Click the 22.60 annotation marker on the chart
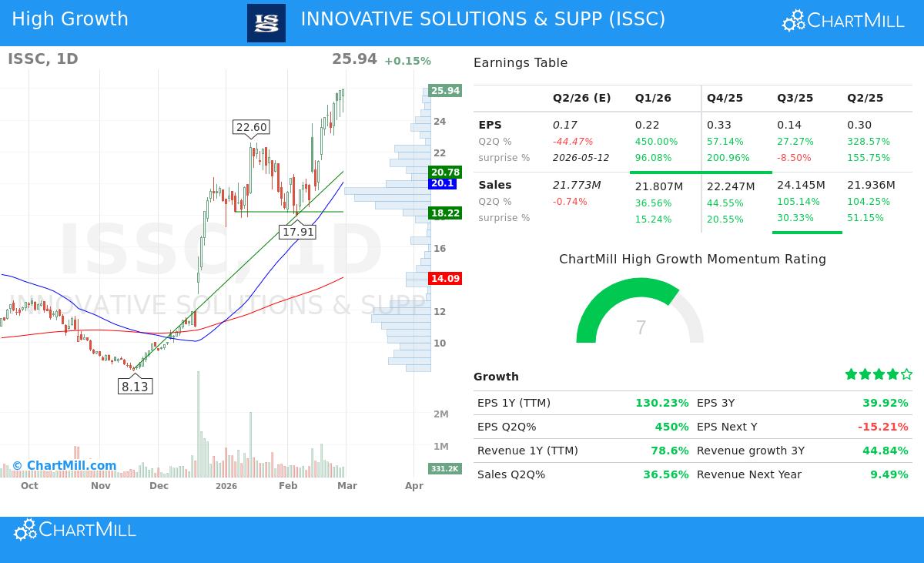The height and width of the screenshot is (563, 924). [x=251, y=126]
